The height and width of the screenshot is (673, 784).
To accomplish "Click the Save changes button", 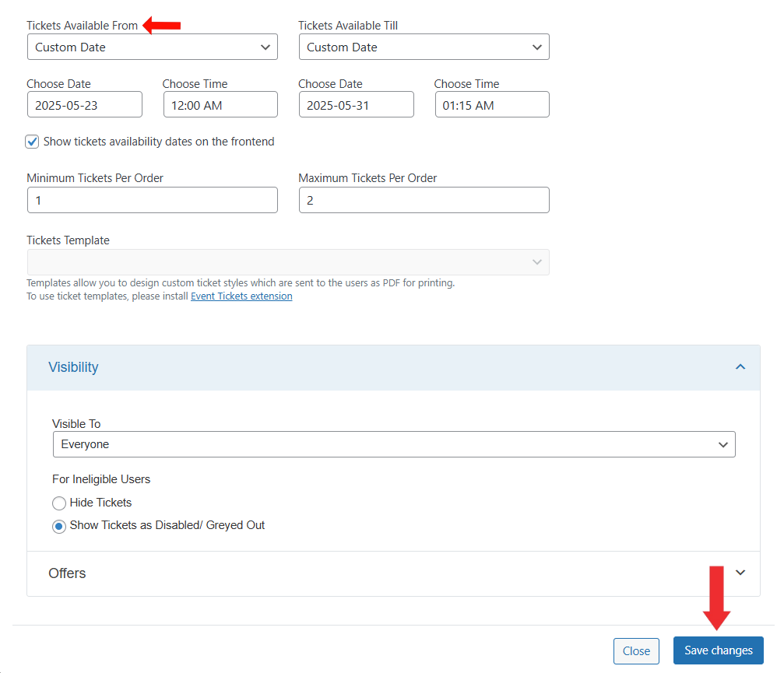I will pos(719,650).
